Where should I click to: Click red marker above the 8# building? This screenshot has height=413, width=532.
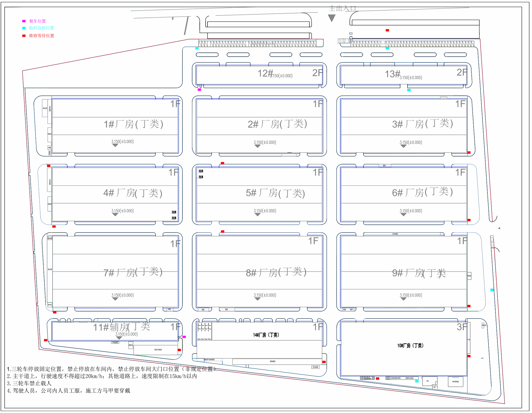coord(222,231)
